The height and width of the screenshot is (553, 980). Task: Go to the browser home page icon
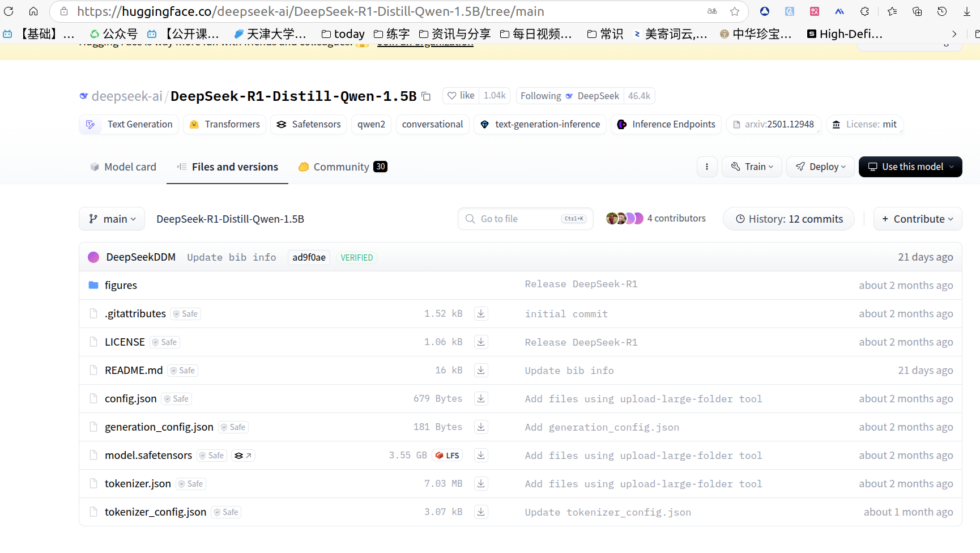[x=33, y=11]
